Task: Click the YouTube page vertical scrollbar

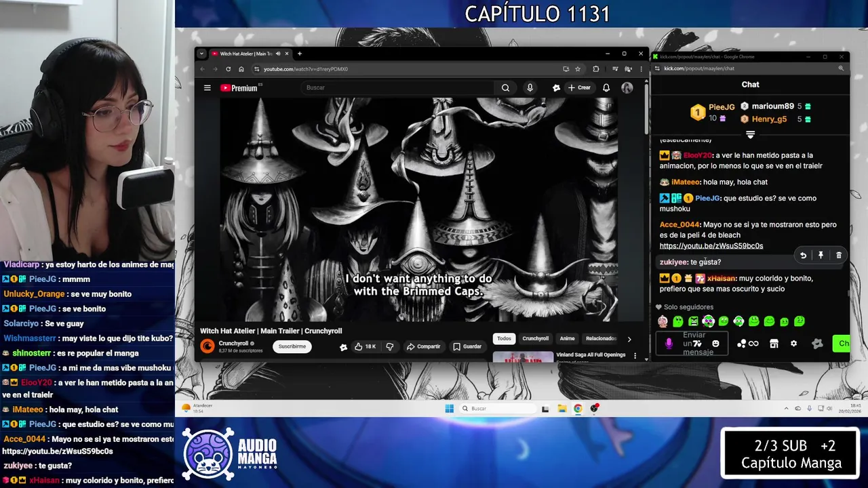Action: click(646, 108)
